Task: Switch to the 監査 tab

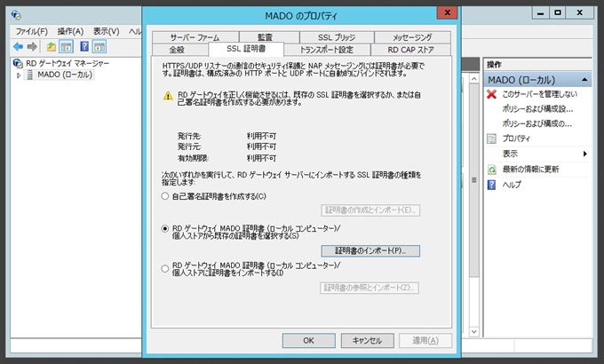Action: pyautogui.click(x=269, y=37)
